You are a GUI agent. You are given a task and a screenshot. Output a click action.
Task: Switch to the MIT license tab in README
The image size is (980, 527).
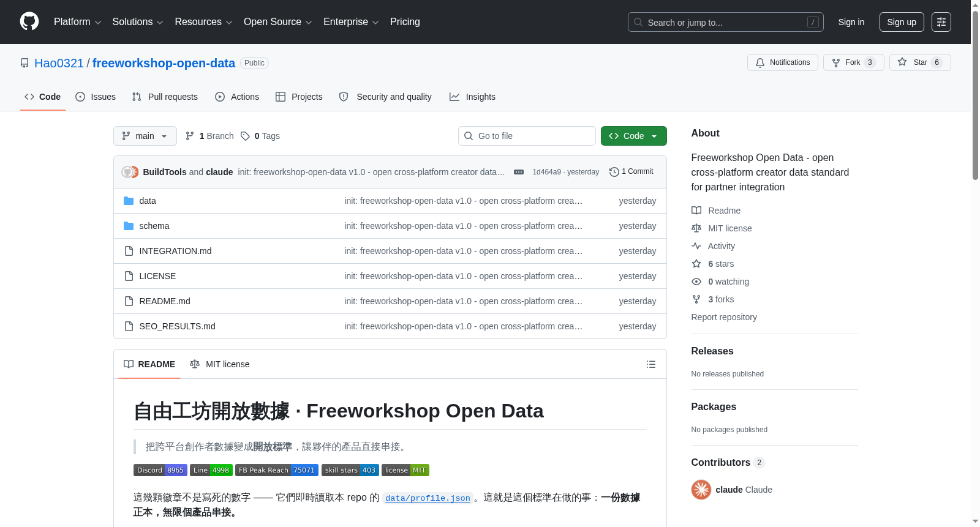(x=220, y=364)
